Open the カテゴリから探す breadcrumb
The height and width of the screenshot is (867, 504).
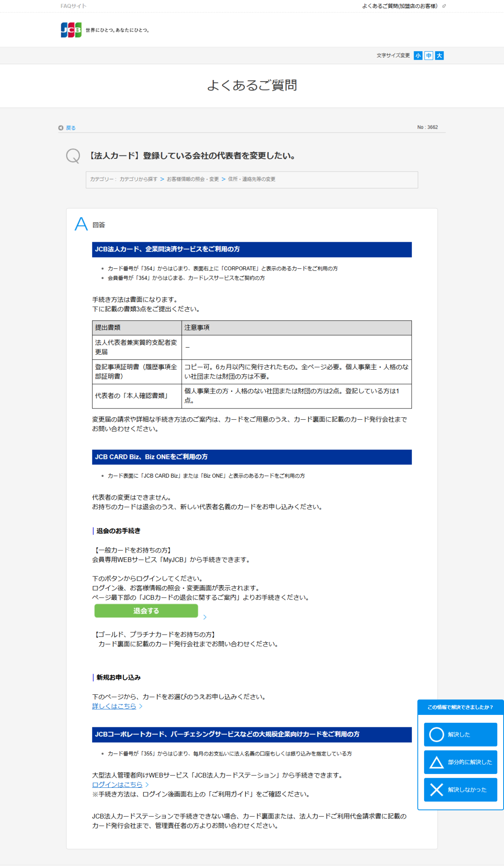(x=138, y=179)
